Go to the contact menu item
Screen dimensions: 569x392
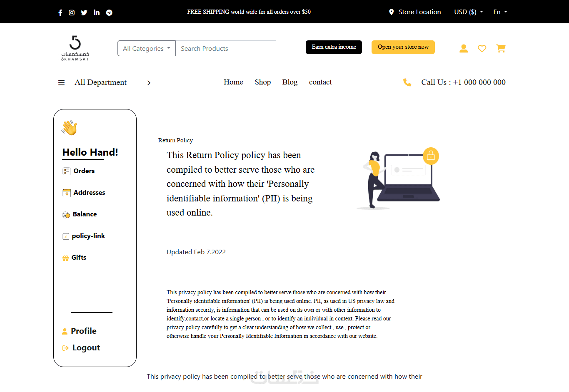click(320, 82)
